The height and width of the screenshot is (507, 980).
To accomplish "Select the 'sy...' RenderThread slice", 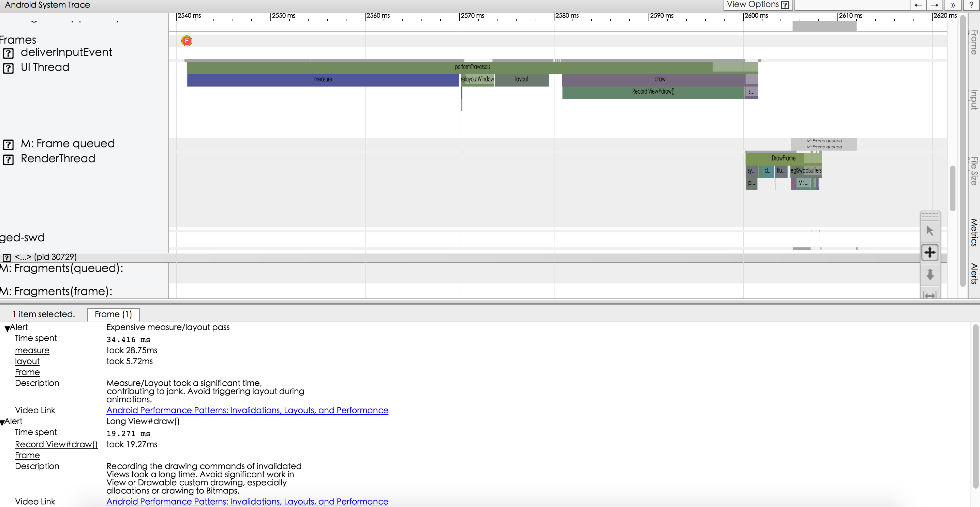I will click(751, 171).
